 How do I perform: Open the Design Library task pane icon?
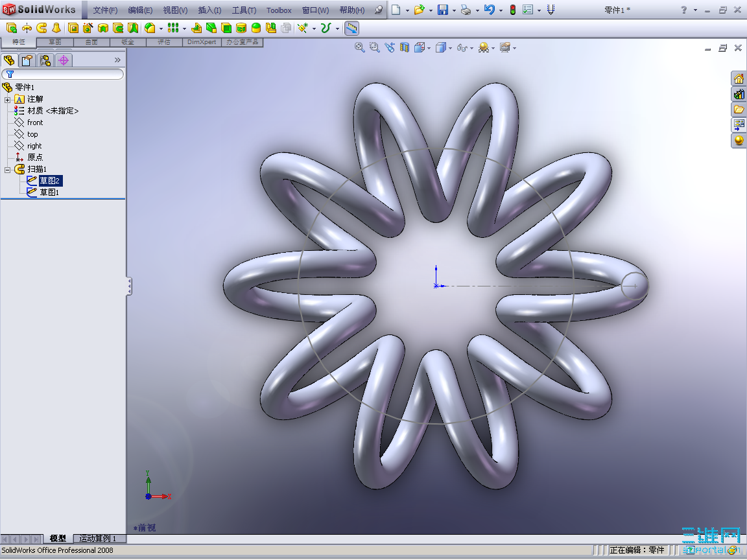(739, 94)
